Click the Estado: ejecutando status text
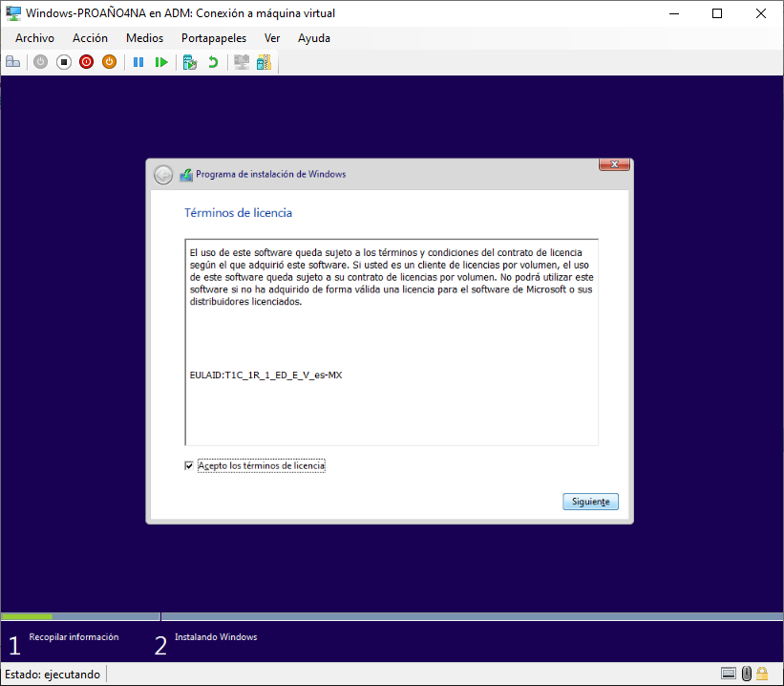This screenshot has height=686, width=784. [x=53, y=675]
